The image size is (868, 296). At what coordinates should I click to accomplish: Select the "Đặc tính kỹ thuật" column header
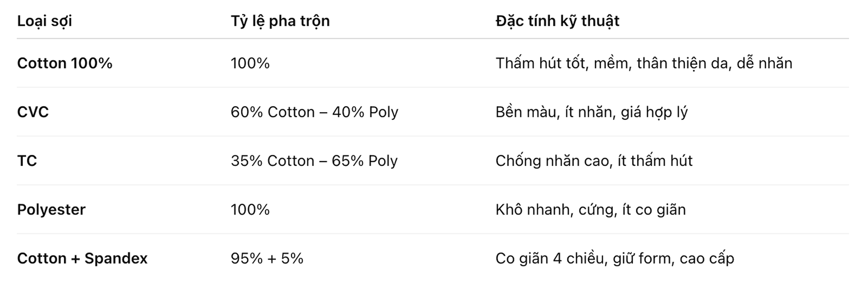pos(557,21)
